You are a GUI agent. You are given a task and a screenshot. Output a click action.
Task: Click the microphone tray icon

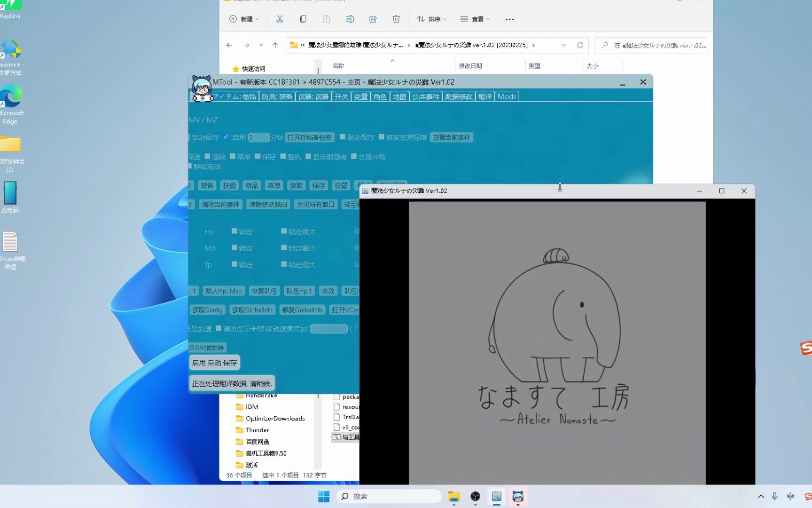coord(775,496)
